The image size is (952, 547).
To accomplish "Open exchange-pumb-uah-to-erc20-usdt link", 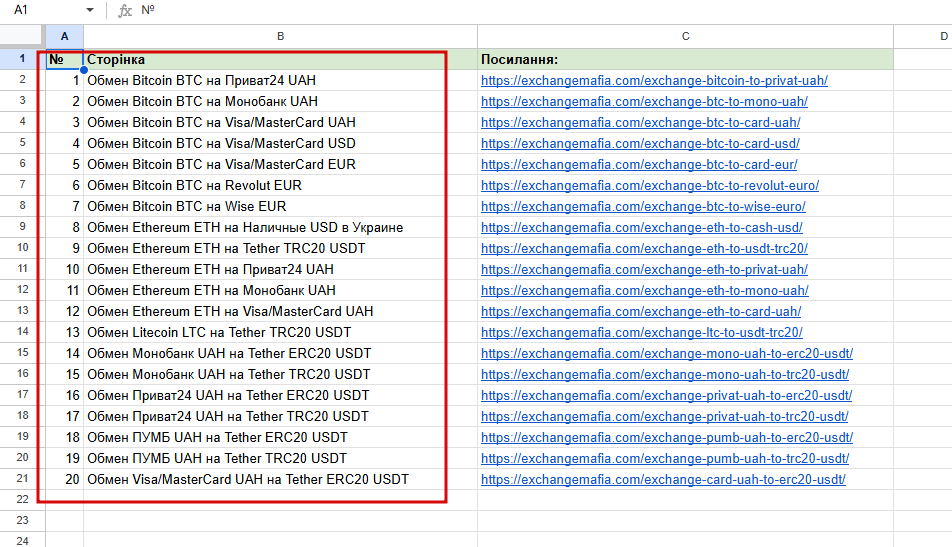I will 667,438.
